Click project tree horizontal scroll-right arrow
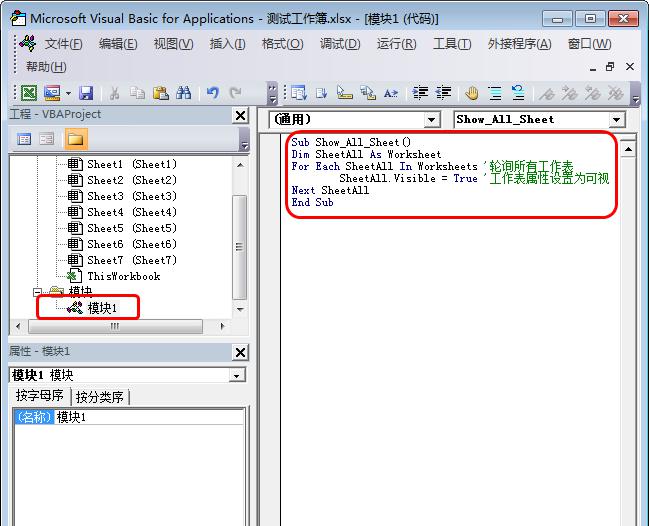 (223, 326)
